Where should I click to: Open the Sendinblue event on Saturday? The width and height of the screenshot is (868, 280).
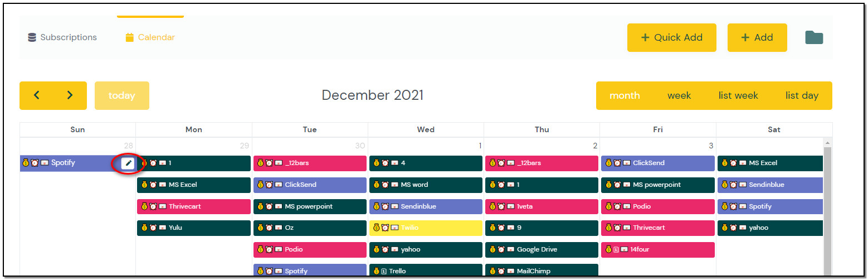(x=770, y=185)
